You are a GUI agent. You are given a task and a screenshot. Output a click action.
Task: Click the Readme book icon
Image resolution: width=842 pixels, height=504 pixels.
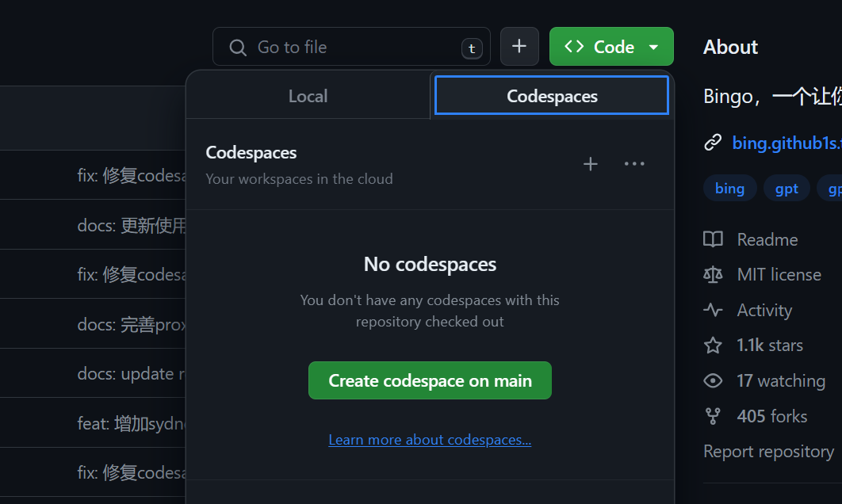coord(713,239)
